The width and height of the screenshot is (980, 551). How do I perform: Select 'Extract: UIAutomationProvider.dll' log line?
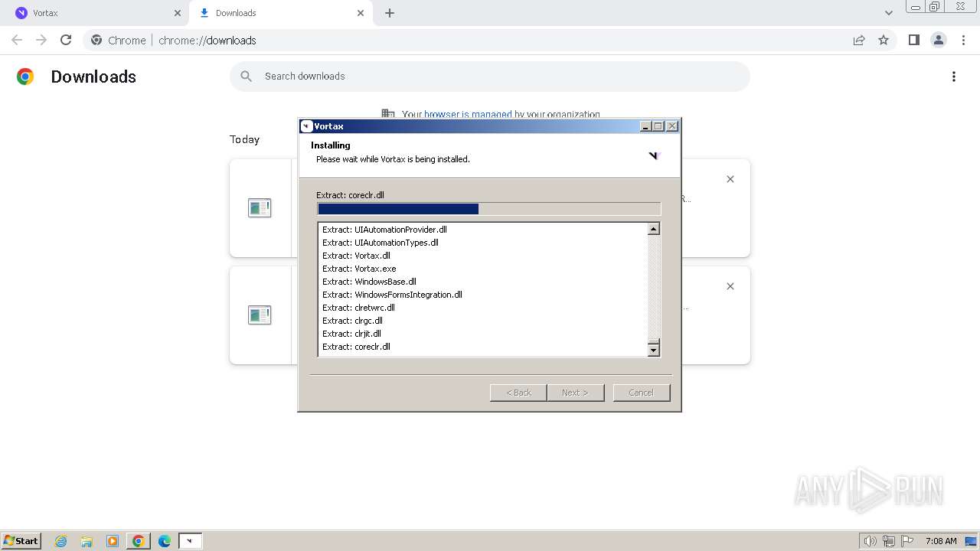pyautogui.click(x=384, y=230)
